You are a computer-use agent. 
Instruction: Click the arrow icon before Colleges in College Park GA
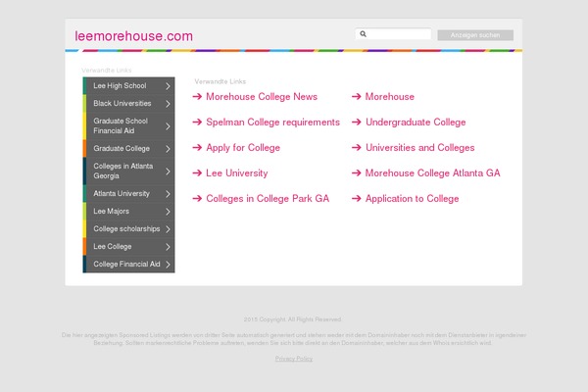pyautogui.click(x=197, y=199)
